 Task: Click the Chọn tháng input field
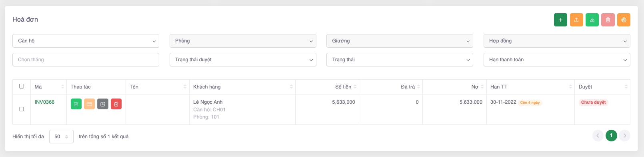pos(86,60)
